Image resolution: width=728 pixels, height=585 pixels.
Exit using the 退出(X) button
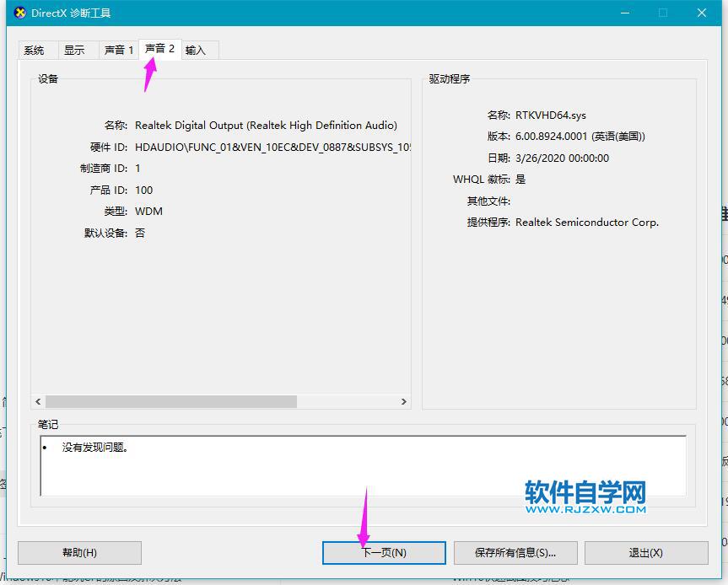click(645, 553)
